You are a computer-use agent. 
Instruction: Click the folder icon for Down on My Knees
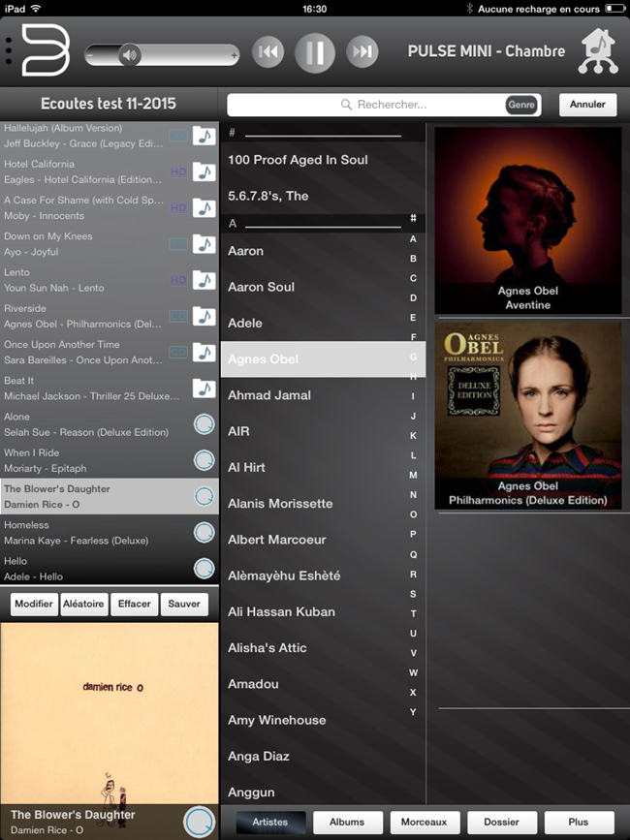tap(205, 244)
